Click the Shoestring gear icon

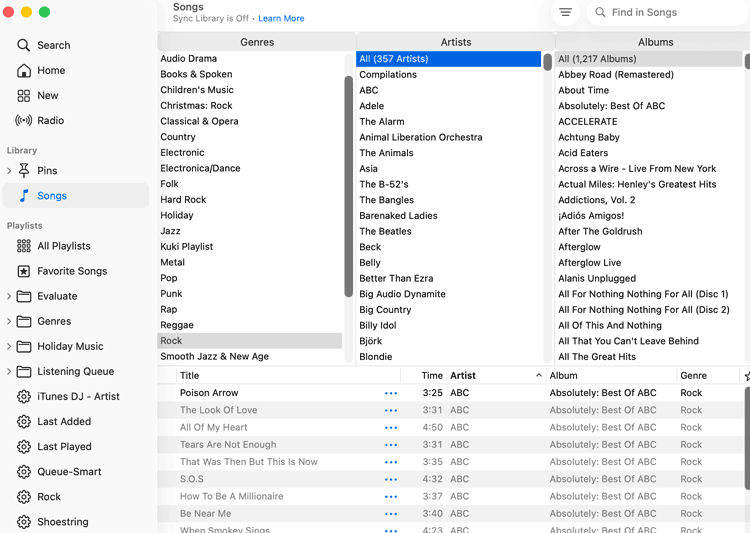[x=23, y=522]
